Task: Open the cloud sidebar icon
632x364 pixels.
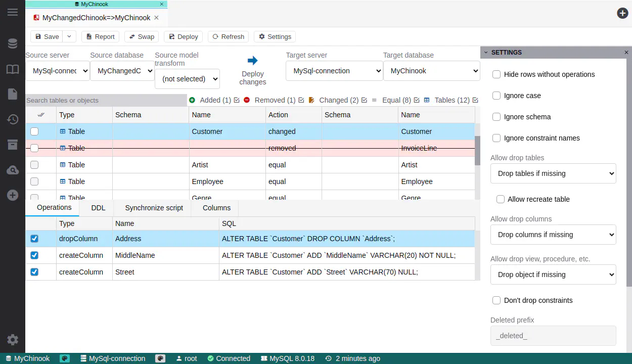Action: coord(13,170)
